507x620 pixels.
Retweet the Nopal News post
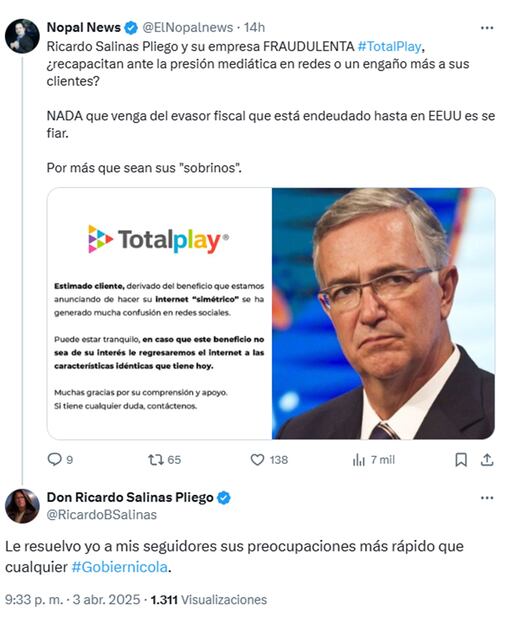[x=155, y=459]
